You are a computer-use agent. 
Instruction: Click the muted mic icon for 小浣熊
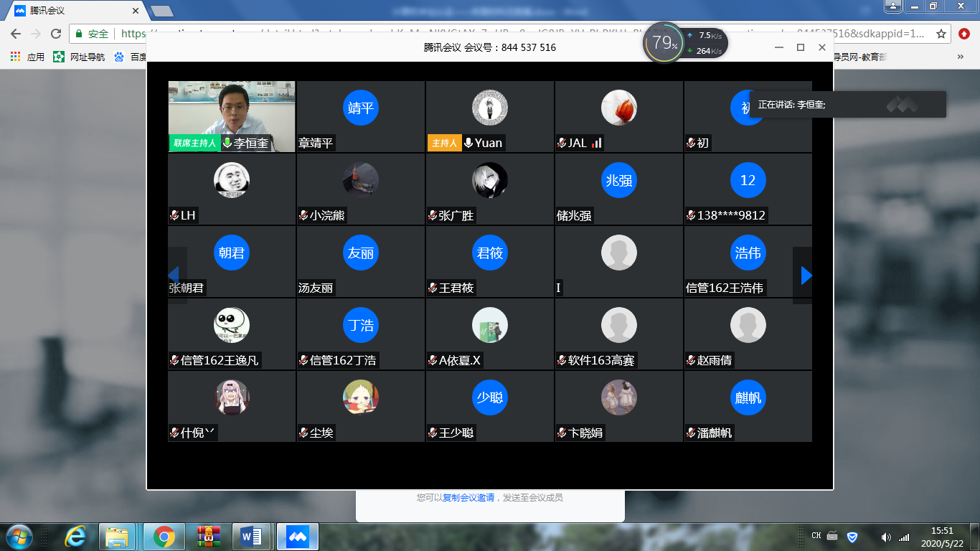[x=303, y=215]
